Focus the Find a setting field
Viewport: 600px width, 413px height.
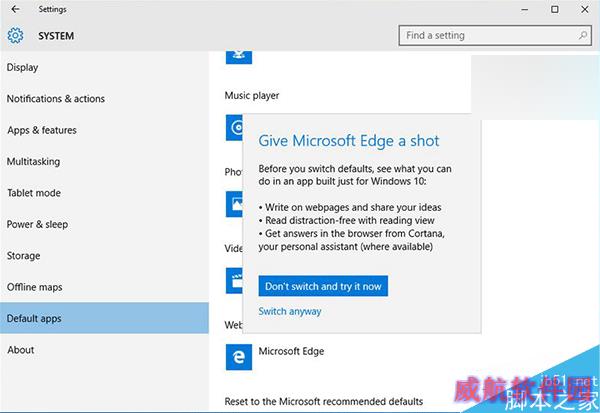(x=495, y=36)
